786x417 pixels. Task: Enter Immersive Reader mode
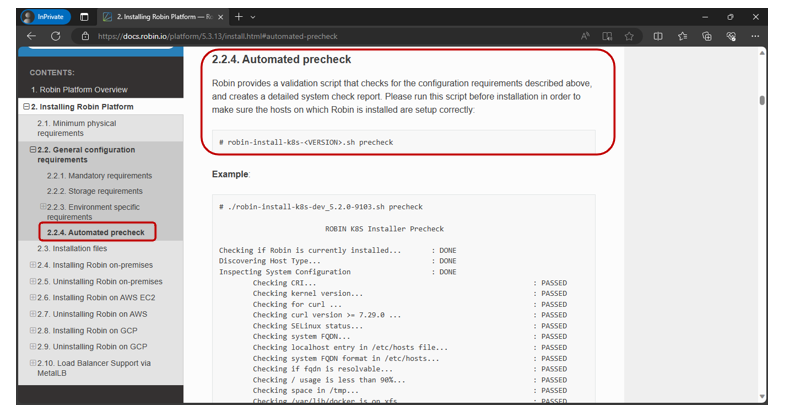[x=607, y=36]
